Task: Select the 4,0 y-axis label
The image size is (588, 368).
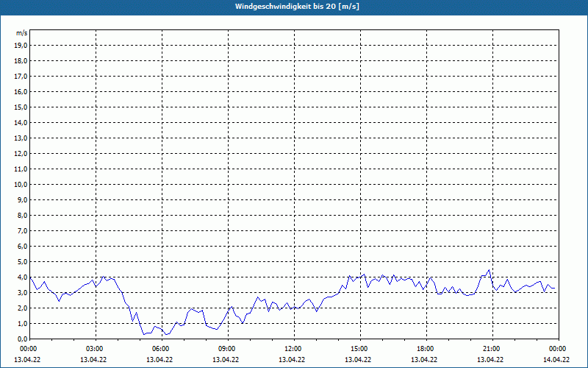Action: pos(23,277)
